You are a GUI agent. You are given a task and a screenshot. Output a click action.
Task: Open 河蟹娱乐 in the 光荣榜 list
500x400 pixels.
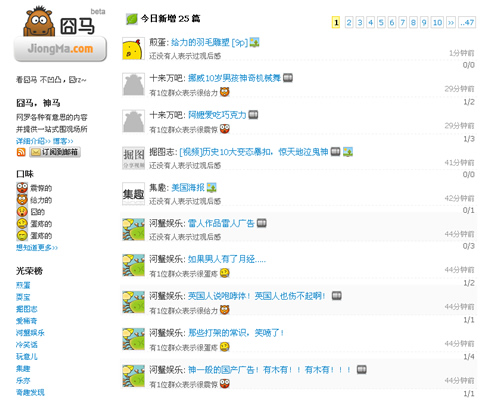pyautogui.click(x=30, y=333)
